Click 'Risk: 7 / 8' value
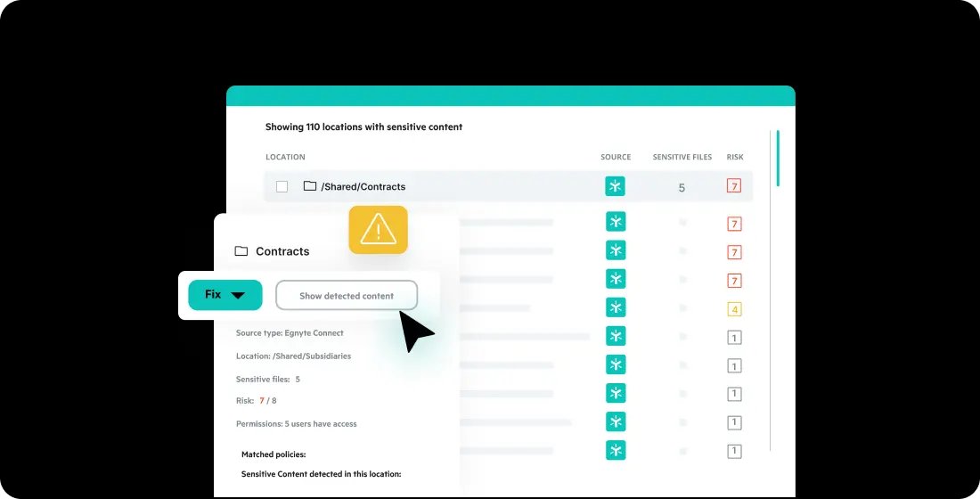The width and height of the screenshot is (980, 499). (257, 401)
